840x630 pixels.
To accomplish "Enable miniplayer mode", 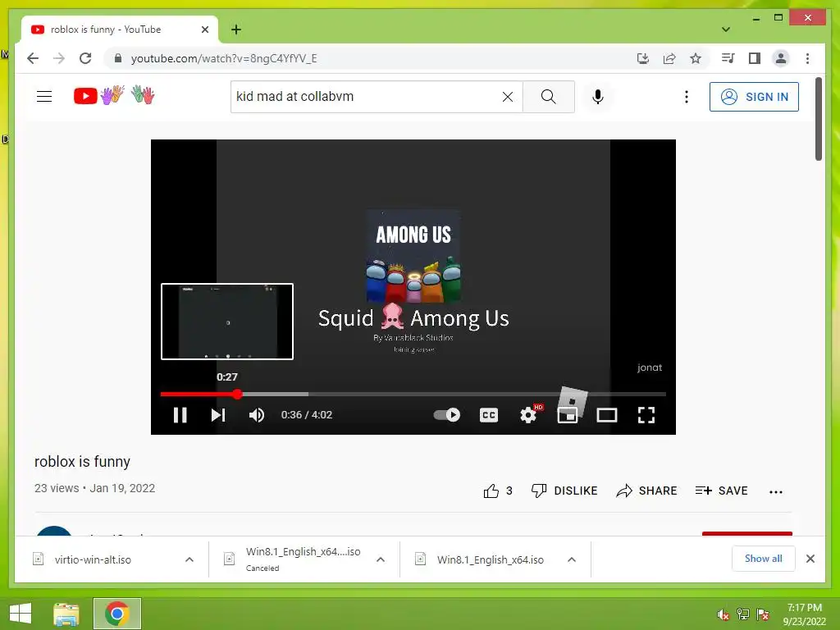I will point(568,415).
